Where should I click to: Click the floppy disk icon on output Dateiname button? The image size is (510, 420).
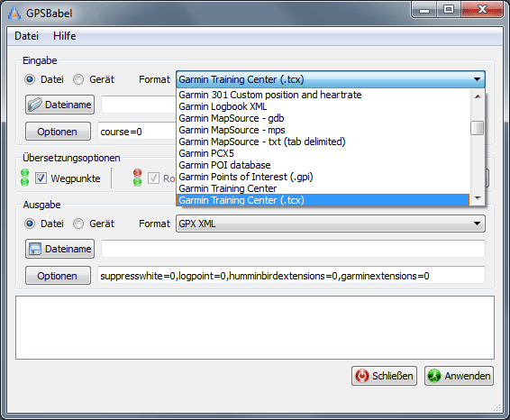(35, 249)
